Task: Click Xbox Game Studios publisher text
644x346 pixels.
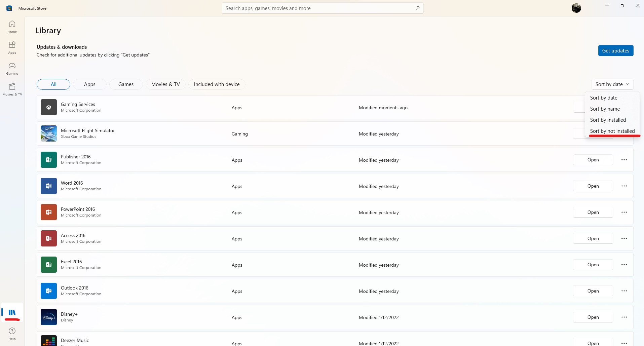Action: tap(78, 137)
